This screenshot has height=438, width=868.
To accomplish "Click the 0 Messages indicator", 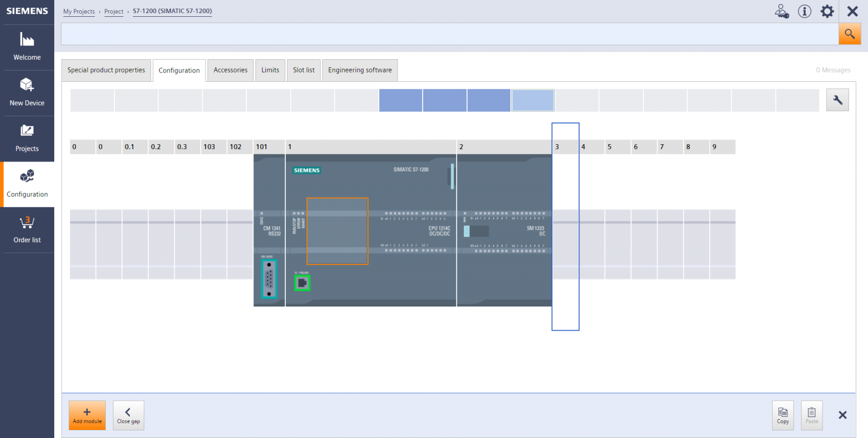I will click(x=833, y=70).
